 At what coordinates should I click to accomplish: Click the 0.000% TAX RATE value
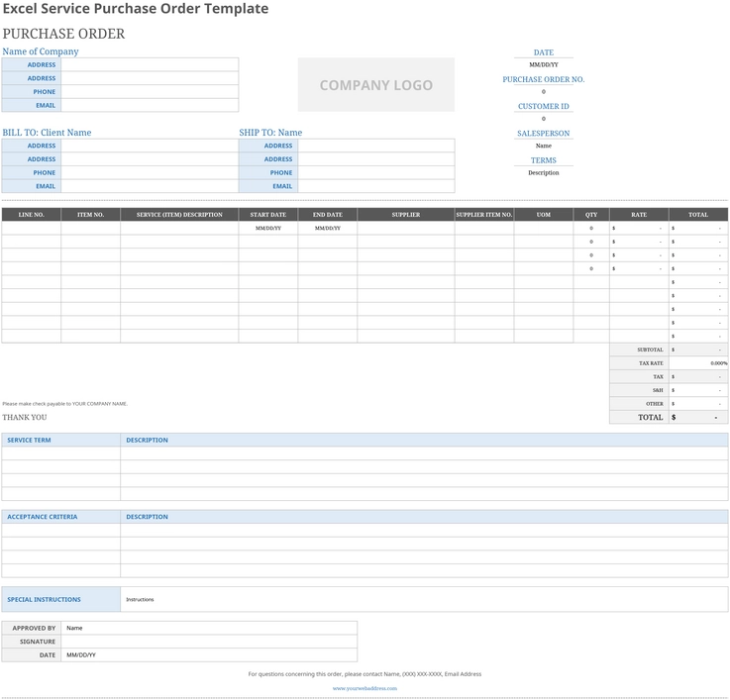pyautogui.click(x=698, y=363)
